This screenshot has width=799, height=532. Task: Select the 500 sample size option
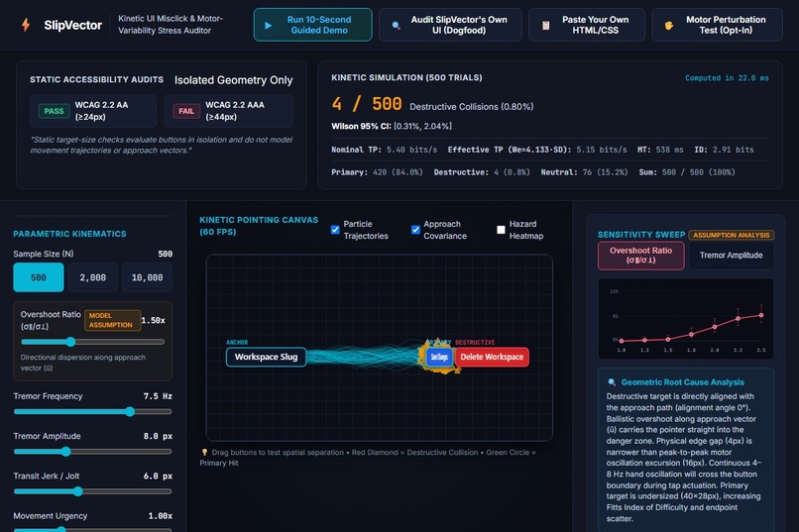[39, 277]
